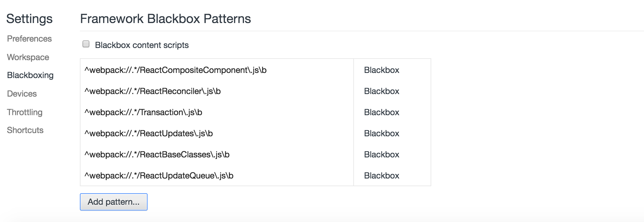
Task: Change Blackbox behavior for ReactReconciler pattern
Action: [x=382, y=91]
